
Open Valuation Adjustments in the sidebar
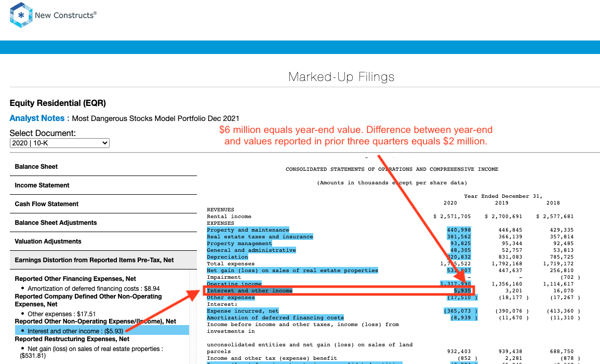[103, 241]
